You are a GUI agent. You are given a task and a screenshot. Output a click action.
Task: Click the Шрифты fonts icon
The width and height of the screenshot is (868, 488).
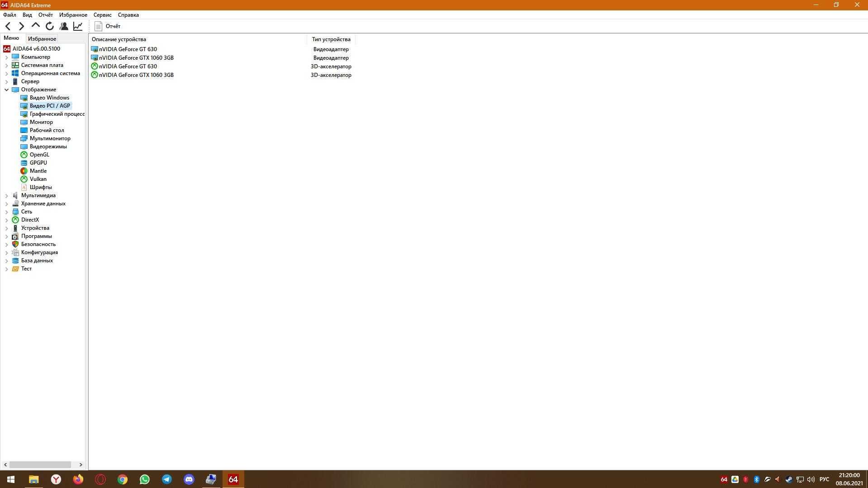[24, 187]
